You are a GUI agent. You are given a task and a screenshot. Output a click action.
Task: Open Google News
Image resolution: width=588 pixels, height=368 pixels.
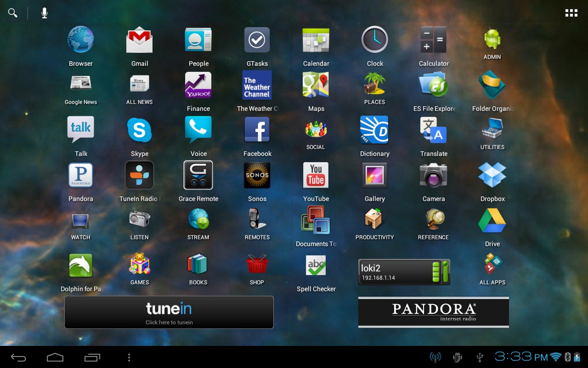click(x=81, y=84)
